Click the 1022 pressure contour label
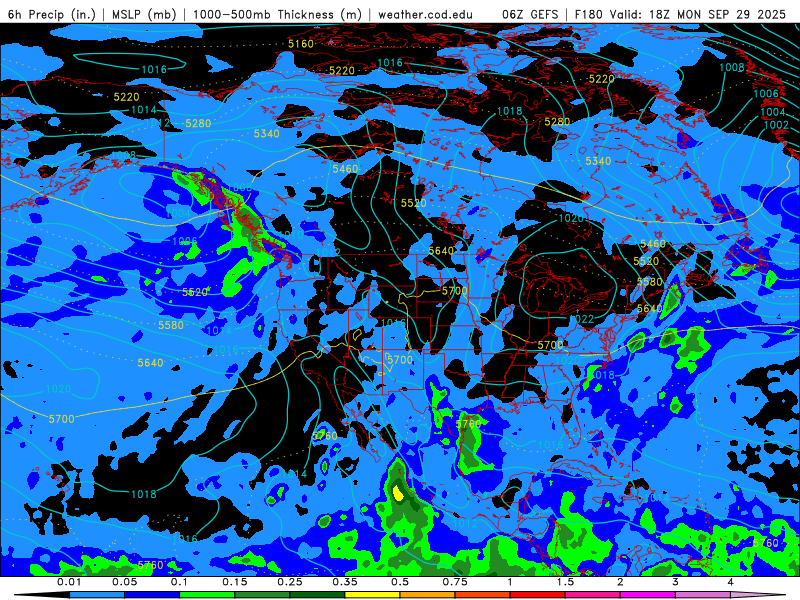Image resolution: width=800 pixels, height=600 pixels. (x=582, y=319)
